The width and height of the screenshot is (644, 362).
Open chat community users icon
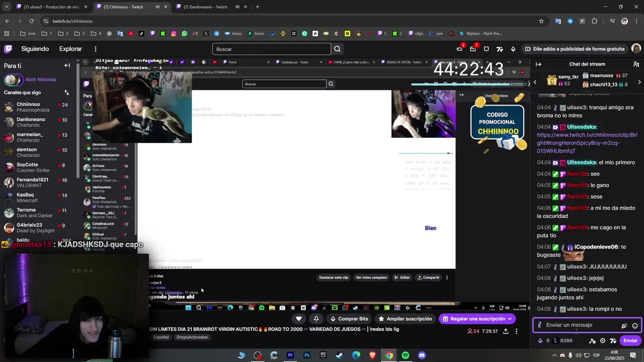tap(636, 64)
